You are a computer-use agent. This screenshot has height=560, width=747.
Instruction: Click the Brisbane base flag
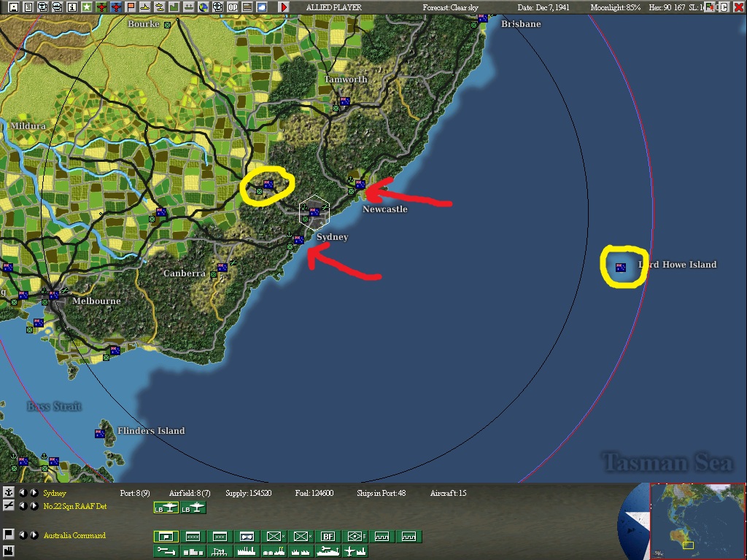click(483, 18)
